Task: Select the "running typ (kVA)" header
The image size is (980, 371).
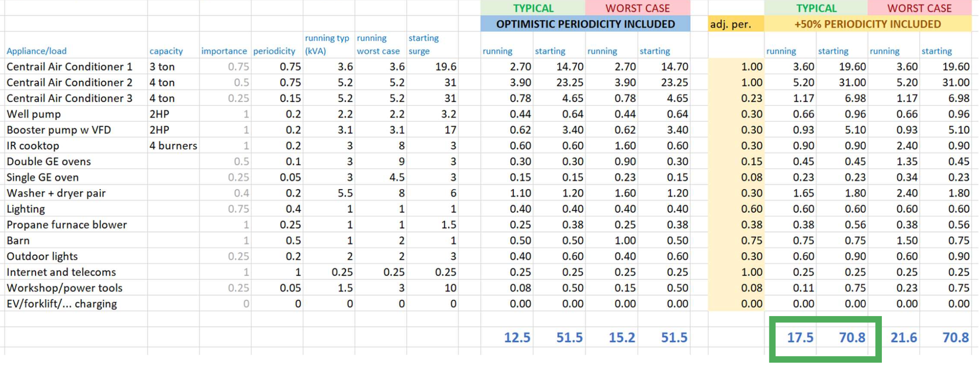Action: coord(329,45)
